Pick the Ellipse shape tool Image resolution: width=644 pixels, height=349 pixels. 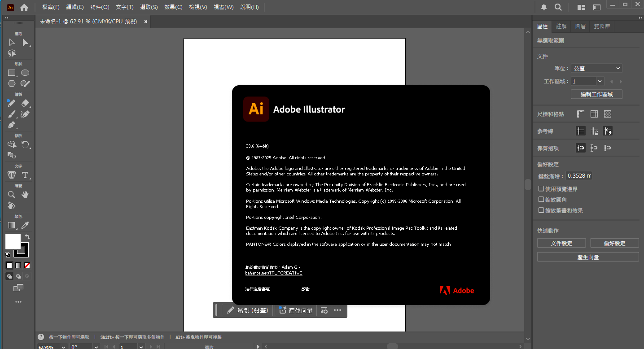pyautogui.click(x=25, y=73)
